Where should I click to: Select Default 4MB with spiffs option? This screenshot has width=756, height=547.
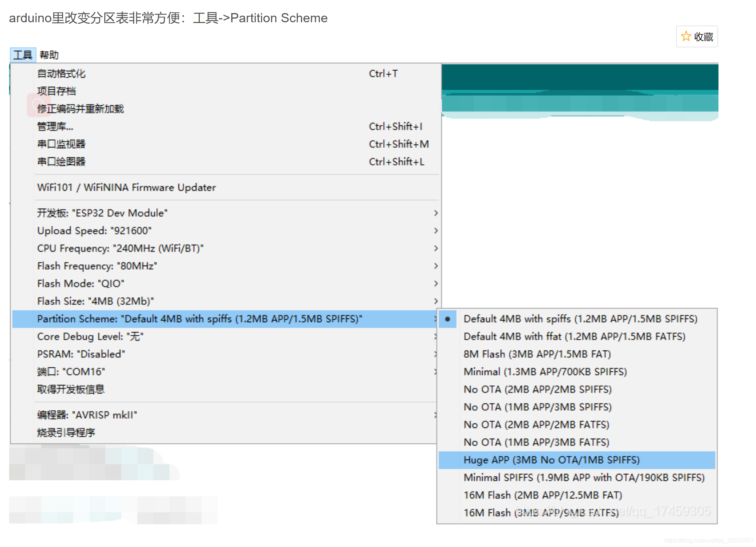click(580, 319)
